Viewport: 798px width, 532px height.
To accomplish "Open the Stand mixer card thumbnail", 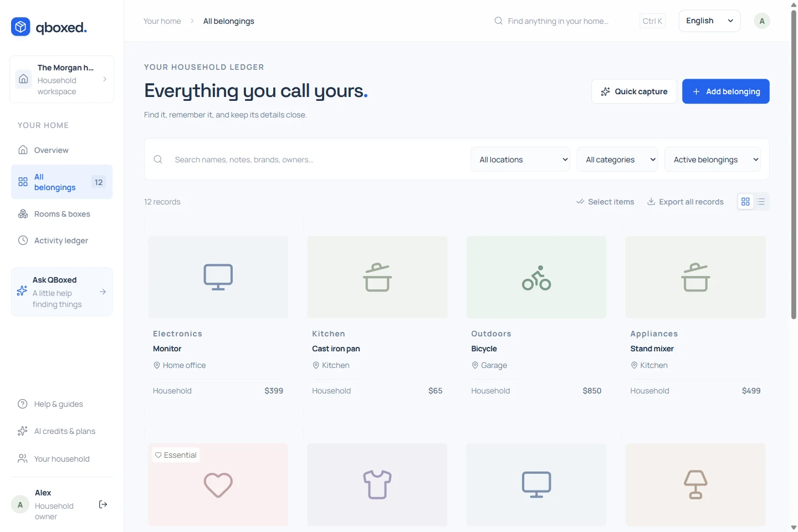I will (x=695, y=277).
